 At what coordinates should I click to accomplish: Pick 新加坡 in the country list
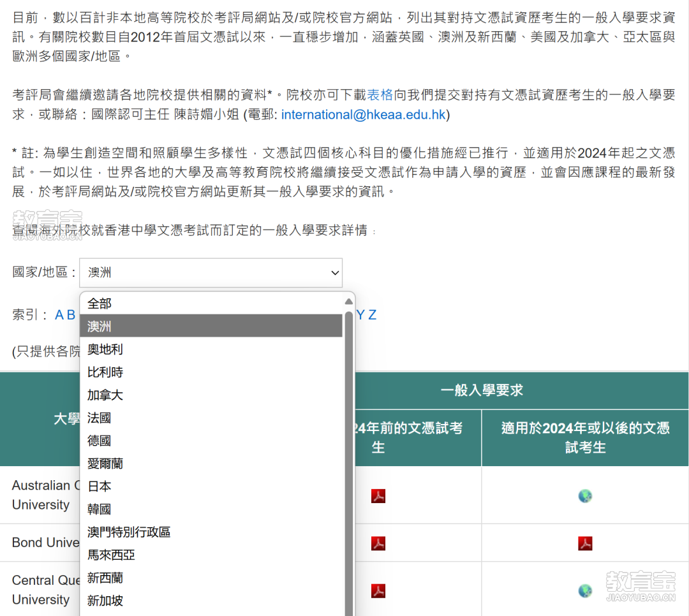click(211, 600)
